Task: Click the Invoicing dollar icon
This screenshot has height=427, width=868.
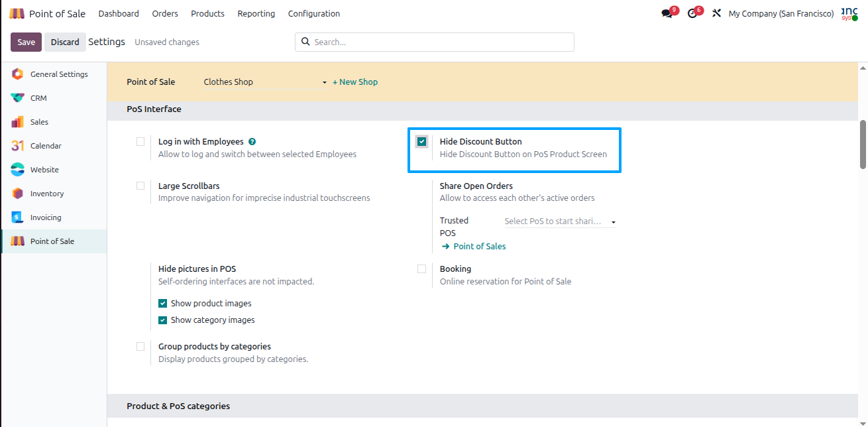Action: click(18, 217)
